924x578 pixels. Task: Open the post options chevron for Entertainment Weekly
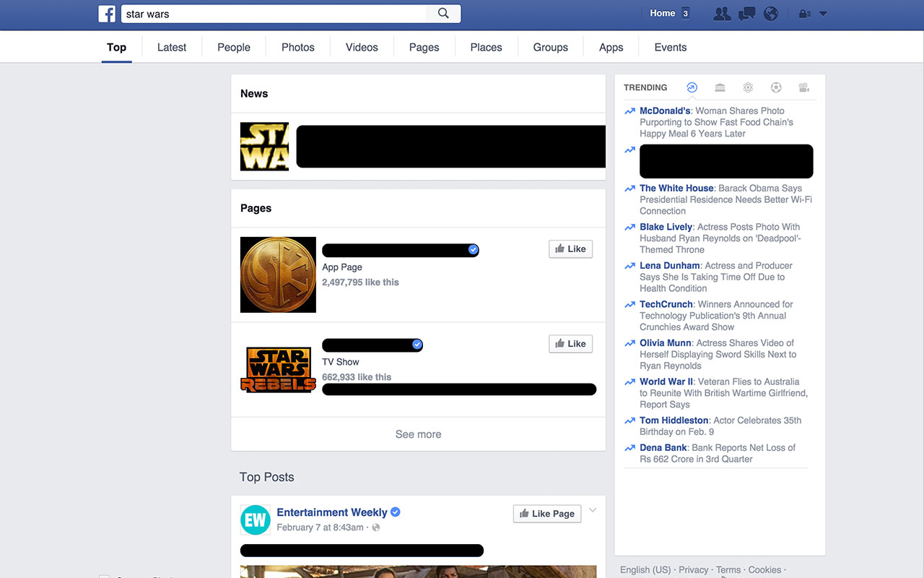point(593,511)
